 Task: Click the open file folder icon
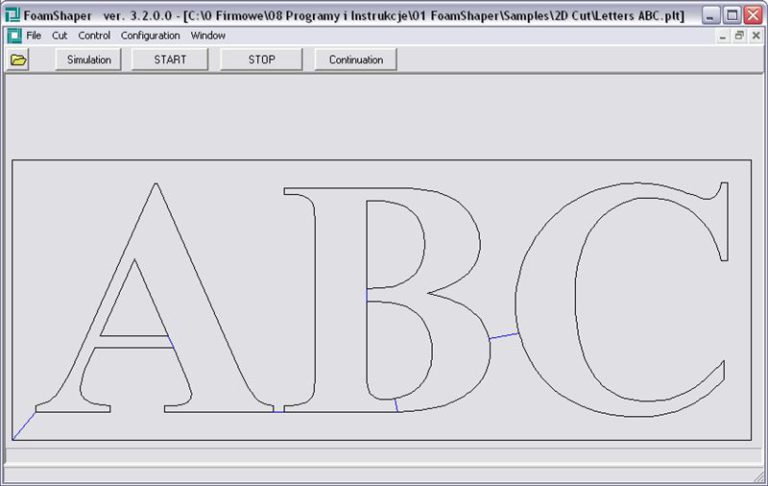pyautogui.click(x=18, y=60)
